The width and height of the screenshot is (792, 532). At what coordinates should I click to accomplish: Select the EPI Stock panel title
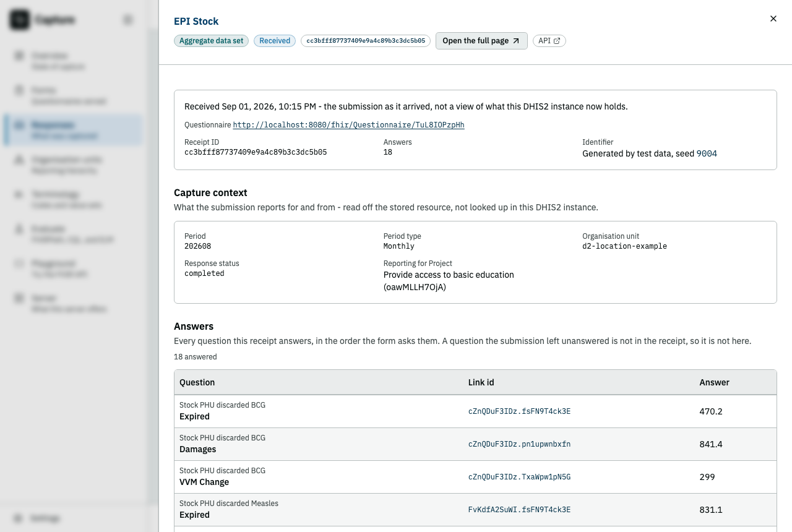[x=196, y=21]
